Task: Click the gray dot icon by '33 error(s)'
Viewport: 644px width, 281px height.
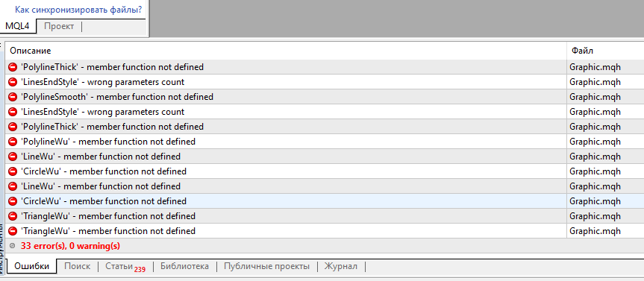Action: click(x=13, y=246)
